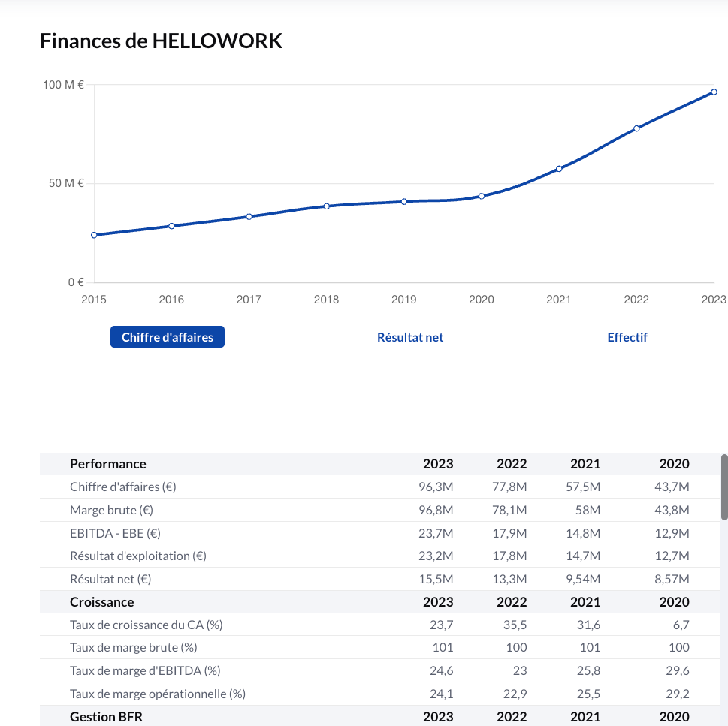
Task: Show the Effectif chart
Action: point(627,337)
